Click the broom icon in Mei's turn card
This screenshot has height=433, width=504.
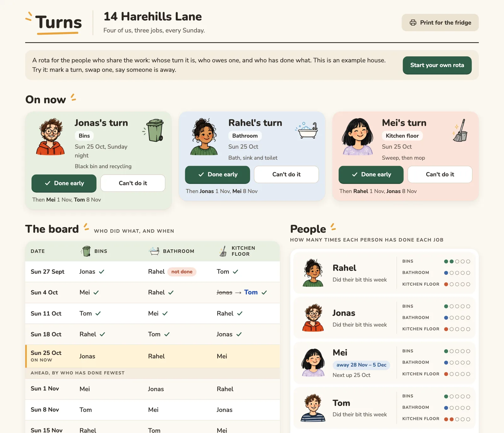(x=460, y=130)
